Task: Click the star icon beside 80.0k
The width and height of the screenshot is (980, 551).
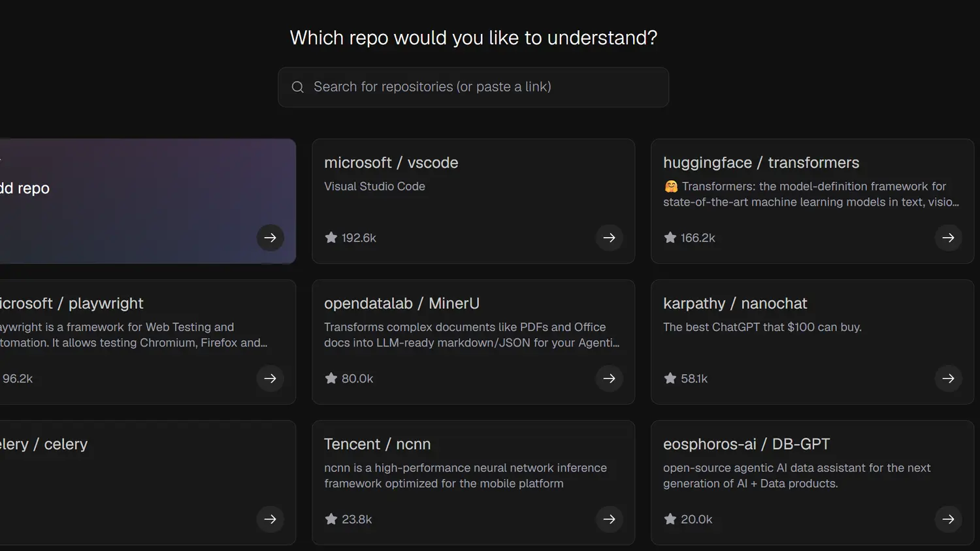Action: coord(331,378)
